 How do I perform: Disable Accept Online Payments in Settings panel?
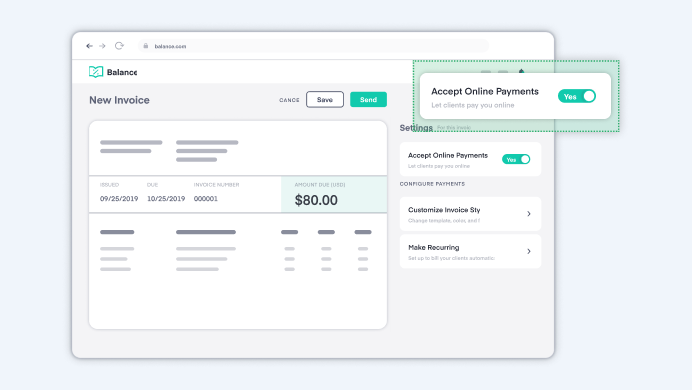[x=516, y=159]
